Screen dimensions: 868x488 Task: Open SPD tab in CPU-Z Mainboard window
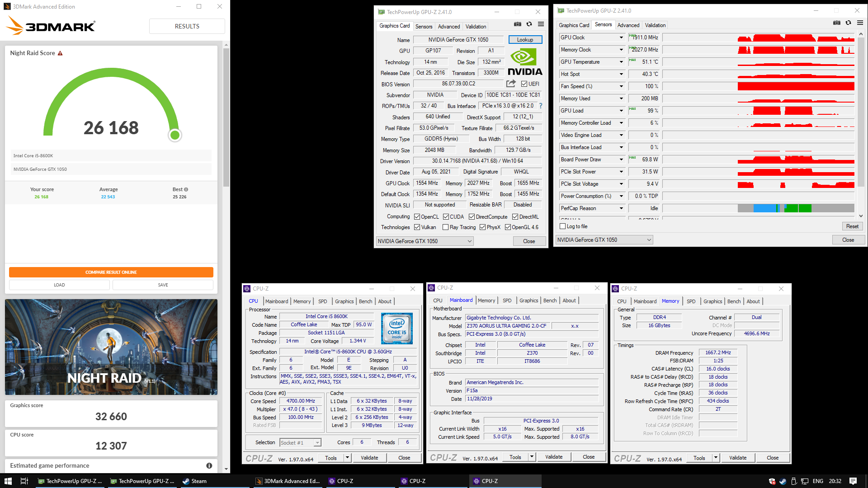click(507, 300)
